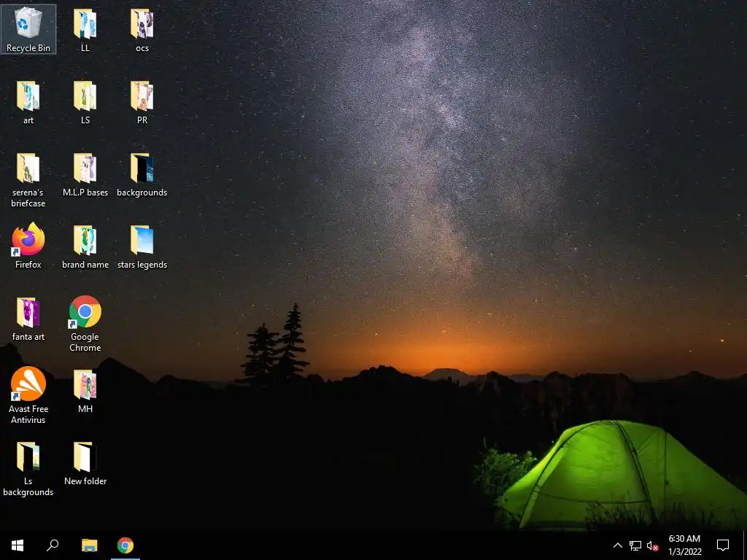This screenshot has width=747, height=560.
Task: Open the notification action center
Action: point(723,545)
